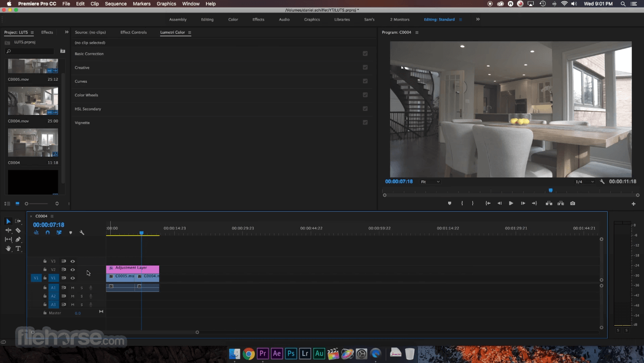
Task: Select the Selection arrow tool
Action: pyautogui.click(x=8, y=221)
